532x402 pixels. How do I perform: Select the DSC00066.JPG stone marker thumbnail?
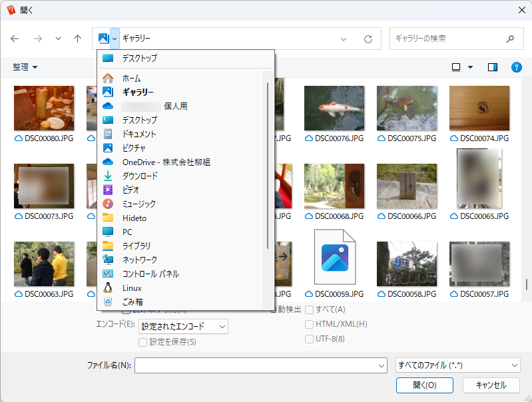click(407, 186)
